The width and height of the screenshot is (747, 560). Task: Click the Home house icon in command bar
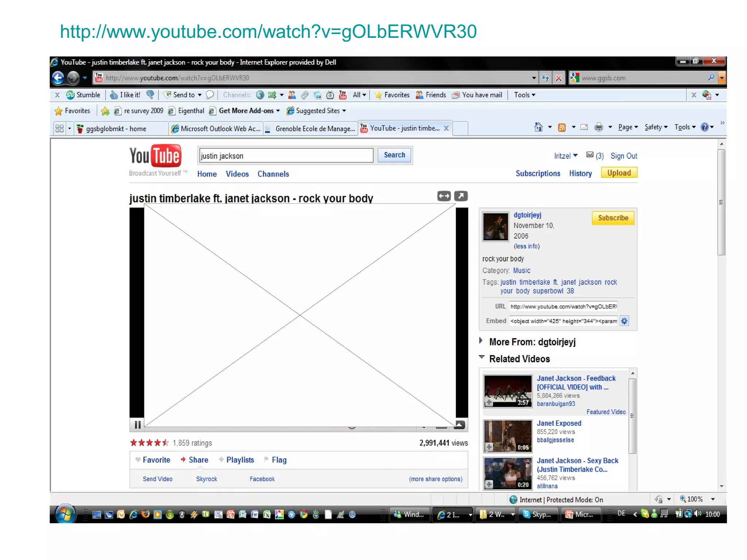(x=538, y=127)
